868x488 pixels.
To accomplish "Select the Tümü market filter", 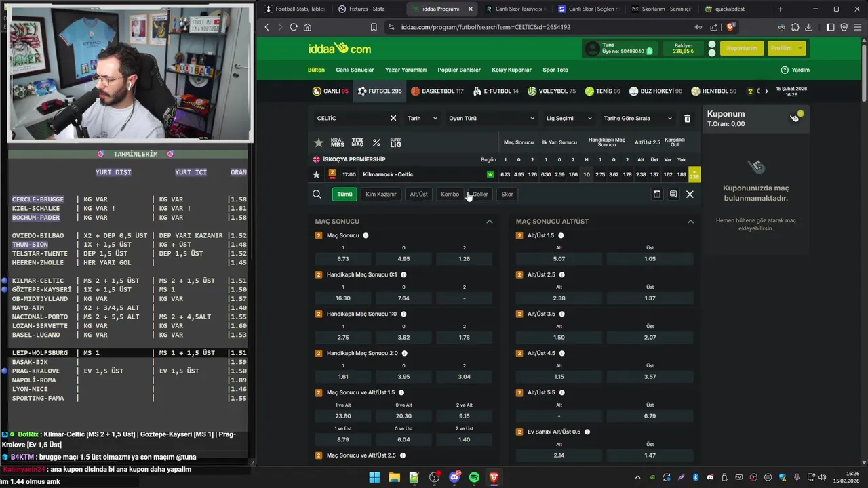I will [x=344, y=195].
